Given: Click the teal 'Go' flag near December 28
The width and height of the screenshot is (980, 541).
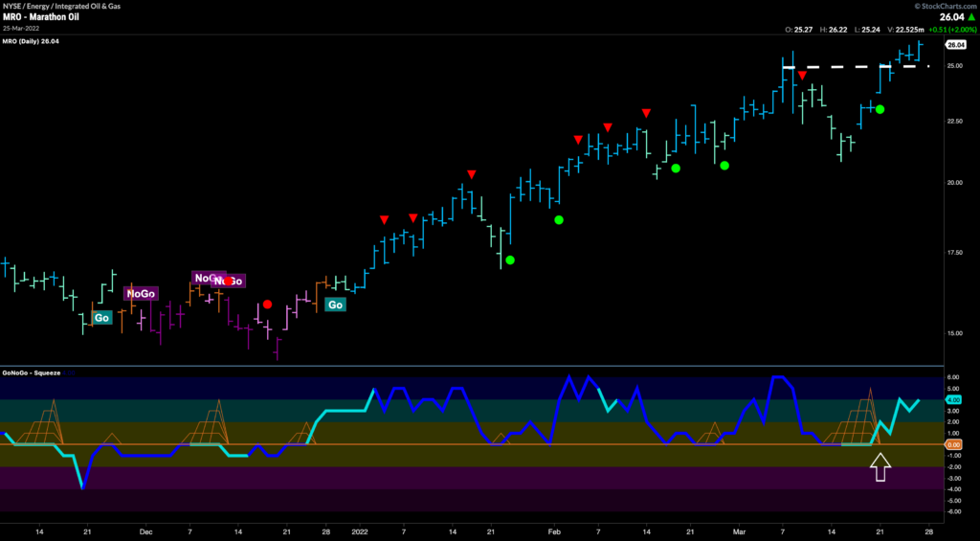Looking at the screenshot, I should 336,304.
